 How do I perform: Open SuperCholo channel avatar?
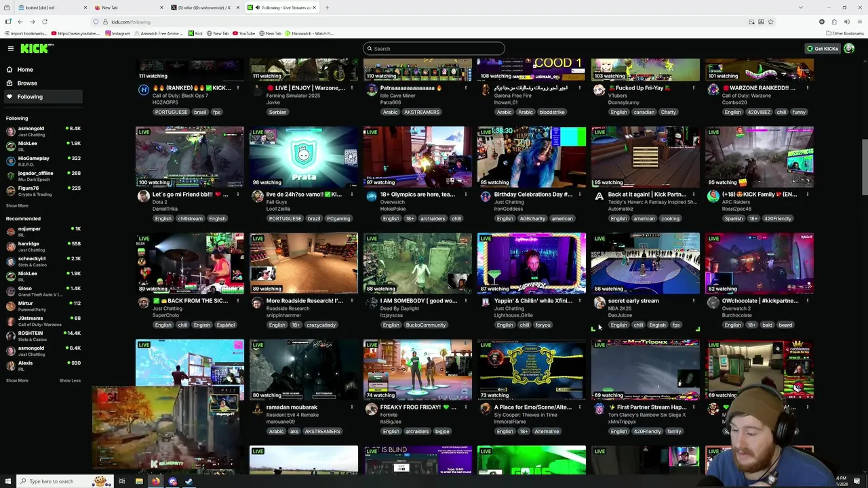pos(143,303)
